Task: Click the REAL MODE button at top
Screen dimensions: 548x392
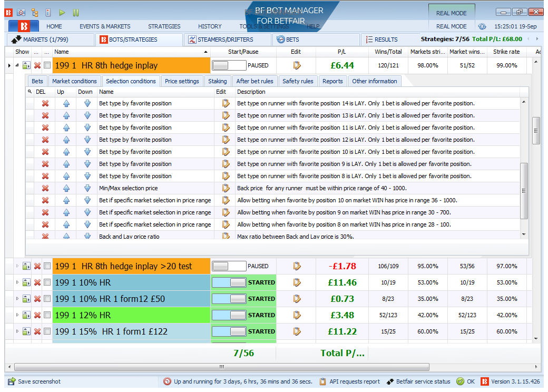Action: pyautogui.click(x=451, y=13)
